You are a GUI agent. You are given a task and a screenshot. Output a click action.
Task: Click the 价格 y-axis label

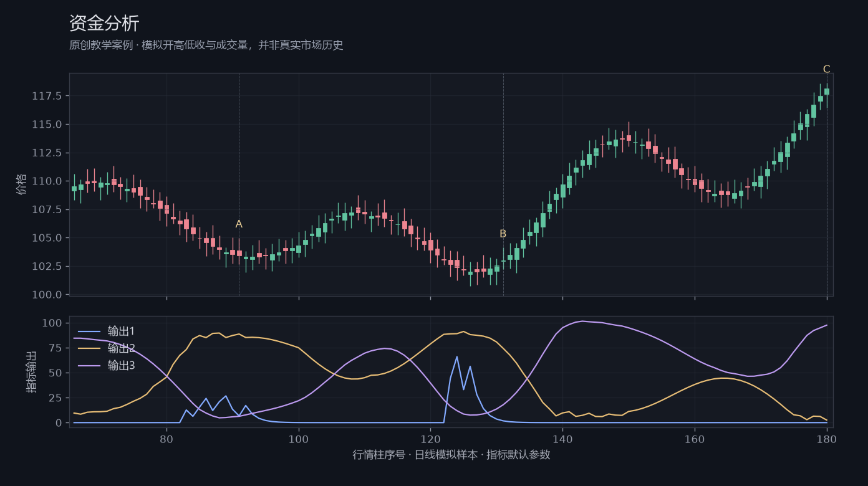click(x=22, y=184)
